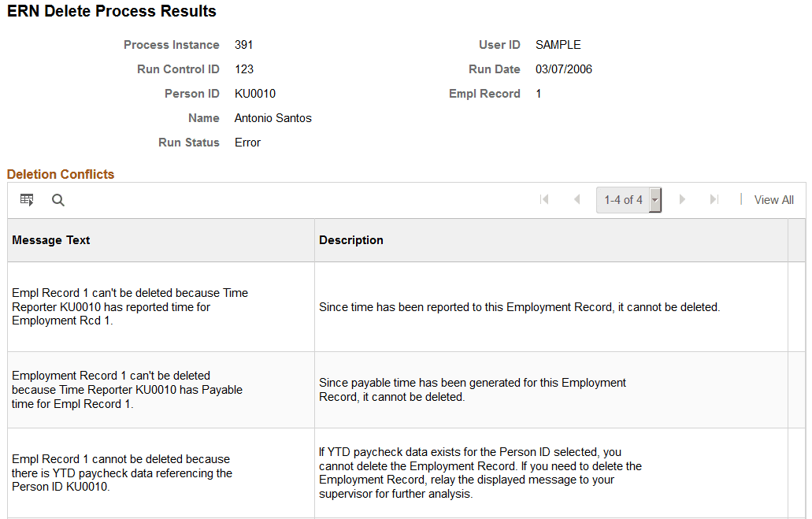Image resolution: width=812 pixels, height=519 pixels.
Task: Show the next rows with the forward arrow
Action: [682, 199]
